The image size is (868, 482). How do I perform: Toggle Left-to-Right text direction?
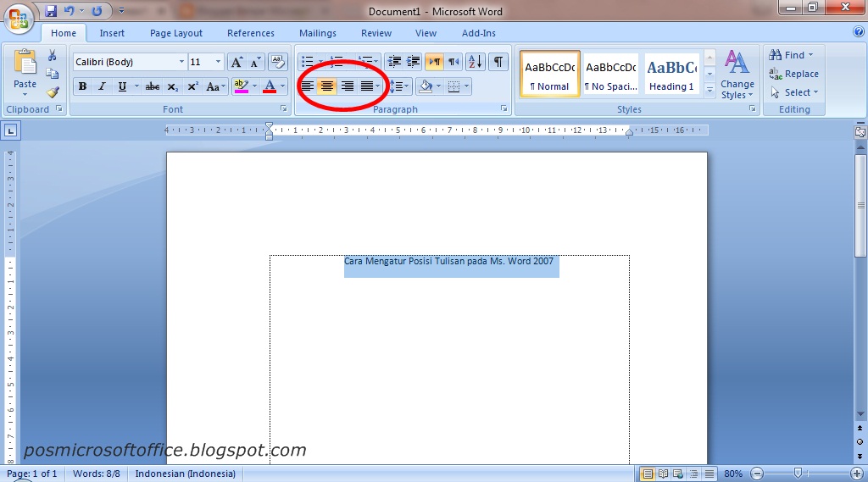pyautogui.click(x=435, y=62)
